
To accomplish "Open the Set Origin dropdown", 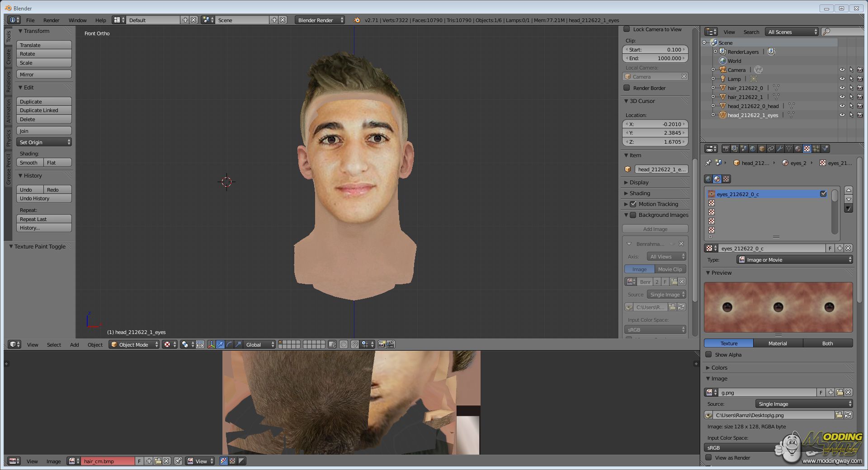I will [x=44, y=142].
